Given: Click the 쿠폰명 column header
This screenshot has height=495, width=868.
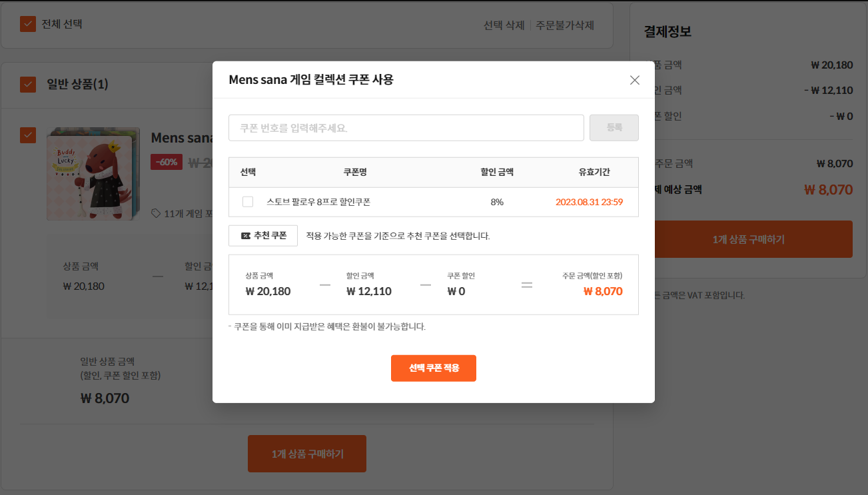Looking at the screenshot, I should (355, 173).
